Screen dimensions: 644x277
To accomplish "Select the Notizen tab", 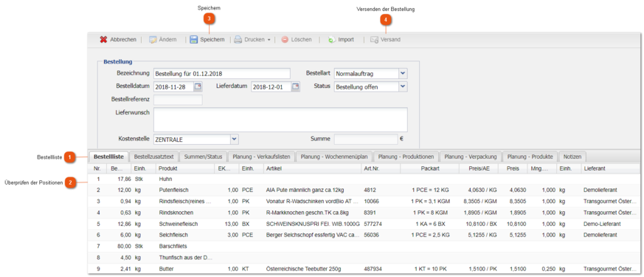I will 572,157.
